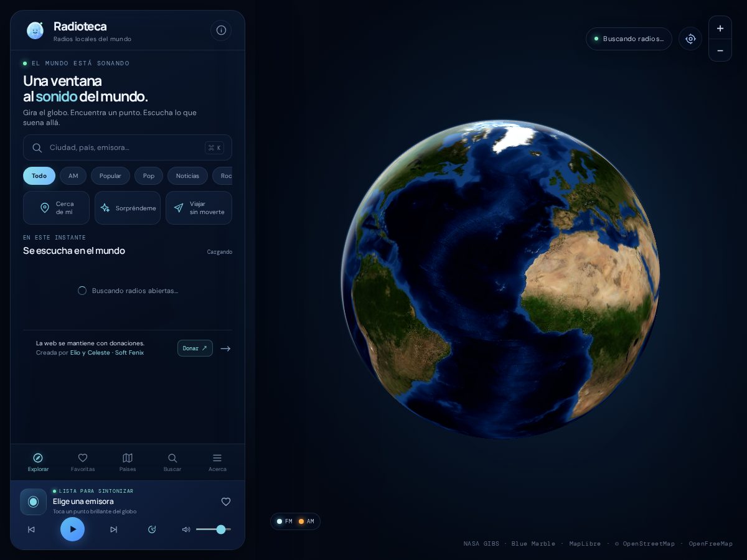
Task: Click the "Cargando" status text
Action: point(220,252)
